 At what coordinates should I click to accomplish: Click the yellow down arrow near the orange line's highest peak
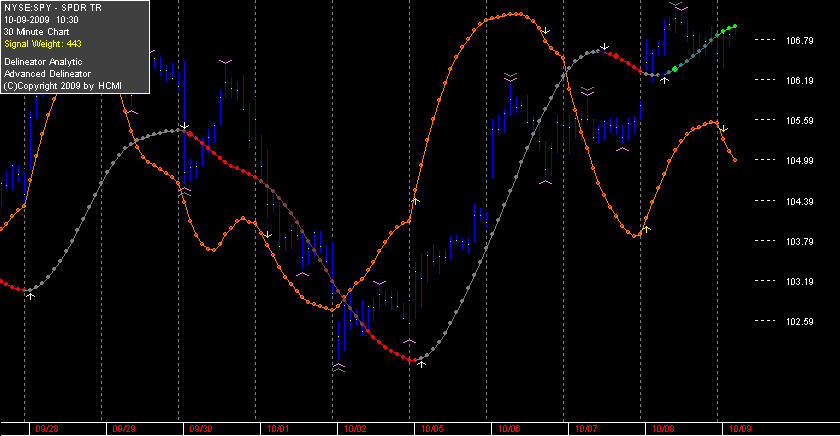coord(545,31)
